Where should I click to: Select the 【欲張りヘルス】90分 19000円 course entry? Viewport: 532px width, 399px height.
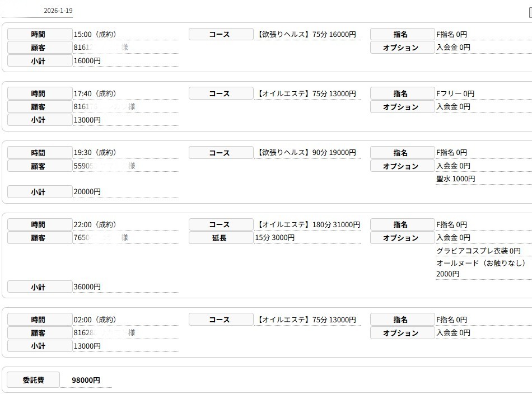point(307,153)
